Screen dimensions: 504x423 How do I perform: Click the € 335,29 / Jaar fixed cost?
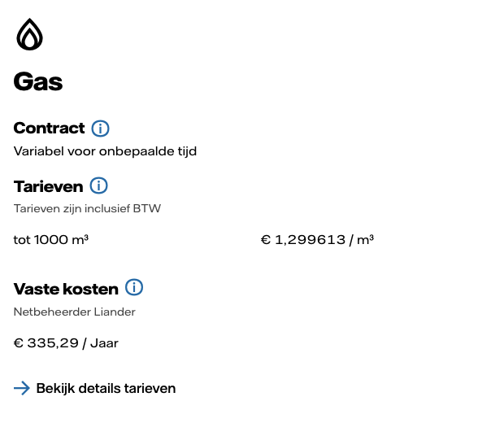(66, 343)
